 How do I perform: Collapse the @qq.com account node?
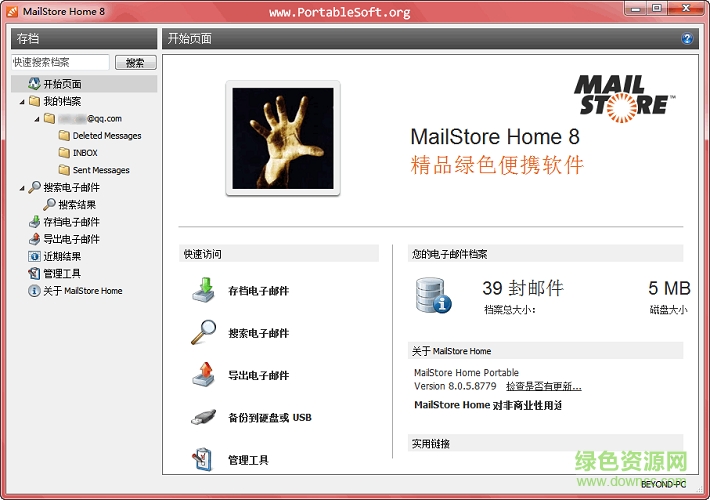(x=36, y=118)
